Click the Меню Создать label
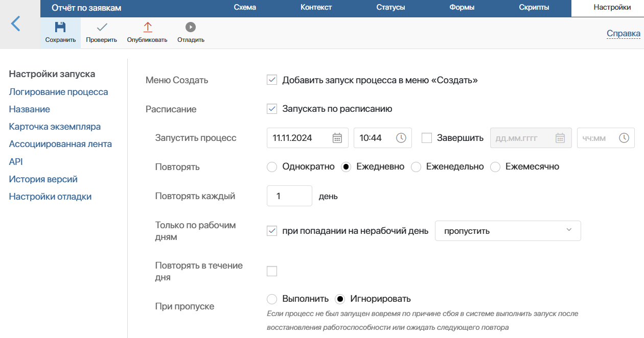644x338 pixels. point(177,80)
